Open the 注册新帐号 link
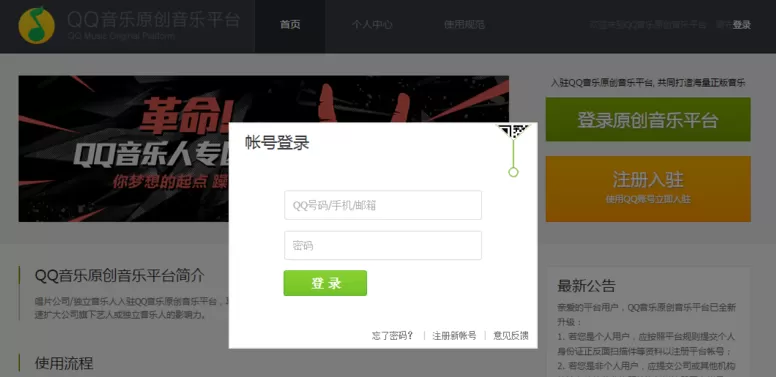776x377 pixels. click(x=454, y=335)
